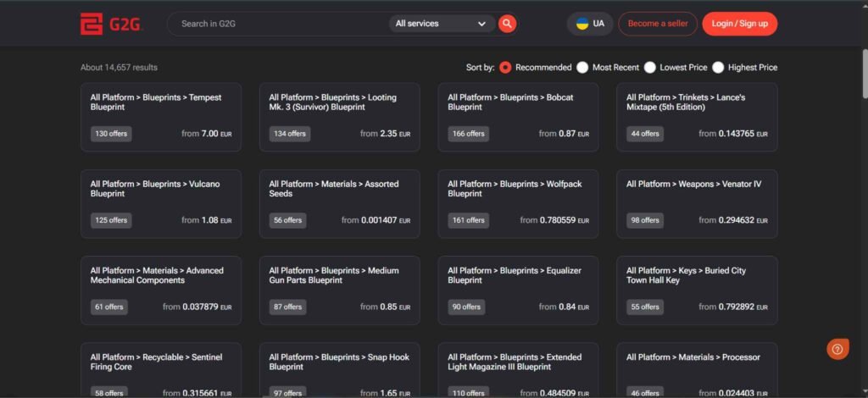Click the Login / Sign up button
Viewport: 868px width, 398px height.
(739, 24)
